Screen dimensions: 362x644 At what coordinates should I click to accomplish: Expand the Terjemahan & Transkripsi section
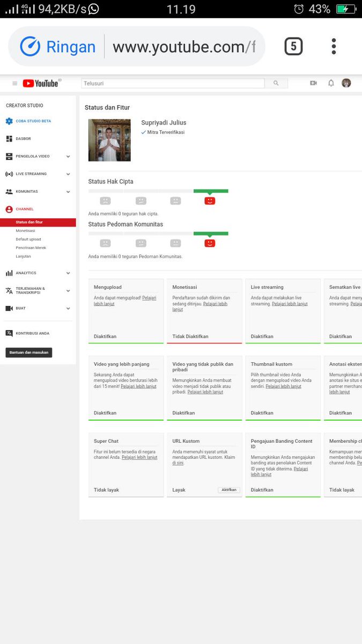coord(68,291)
